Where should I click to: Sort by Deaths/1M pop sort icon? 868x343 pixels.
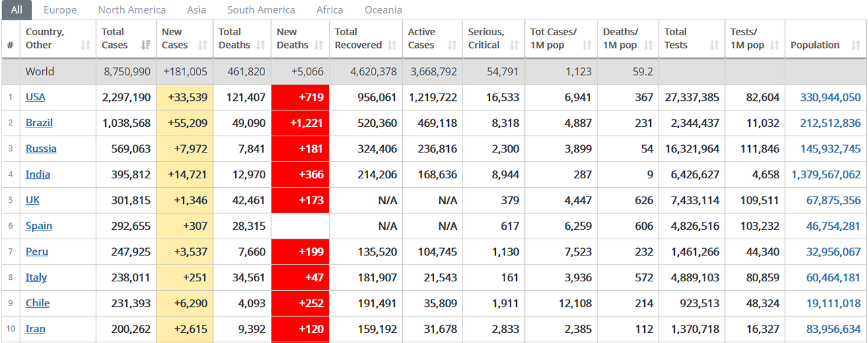pos(648,45)
